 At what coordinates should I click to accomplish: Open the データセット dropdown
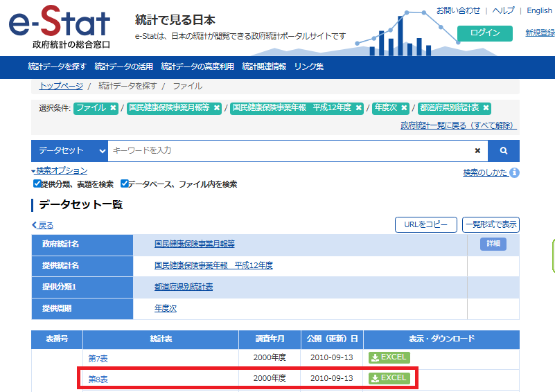[x=70, y=151]
